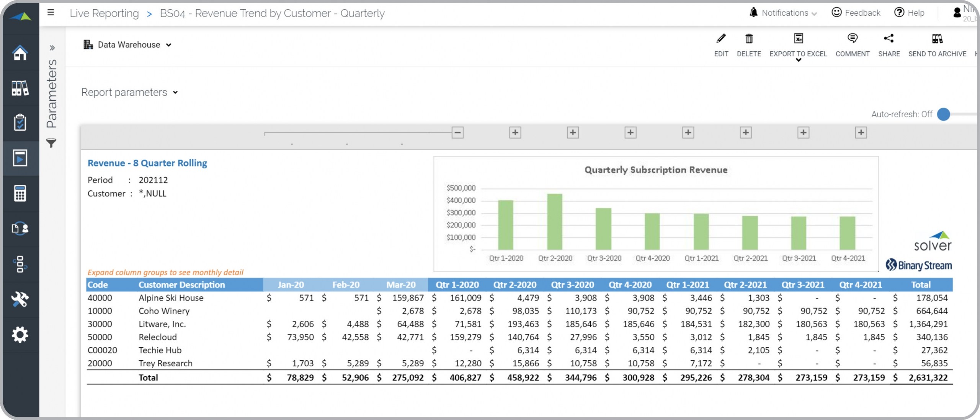Click the Delete trash icon
The height and width of the screenshot is (420, 980).
pos(749,39)
